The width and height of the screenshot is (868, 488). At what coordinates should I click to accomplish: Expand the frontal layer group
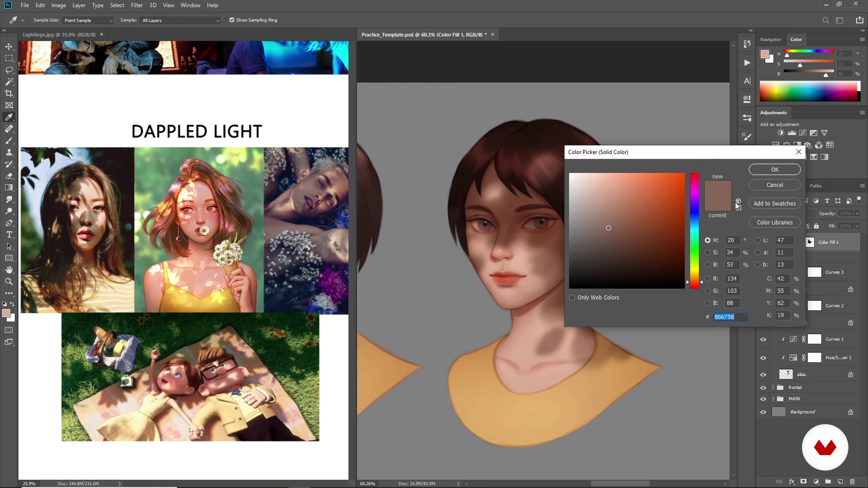pyautogui.click(x=773, y=388)
